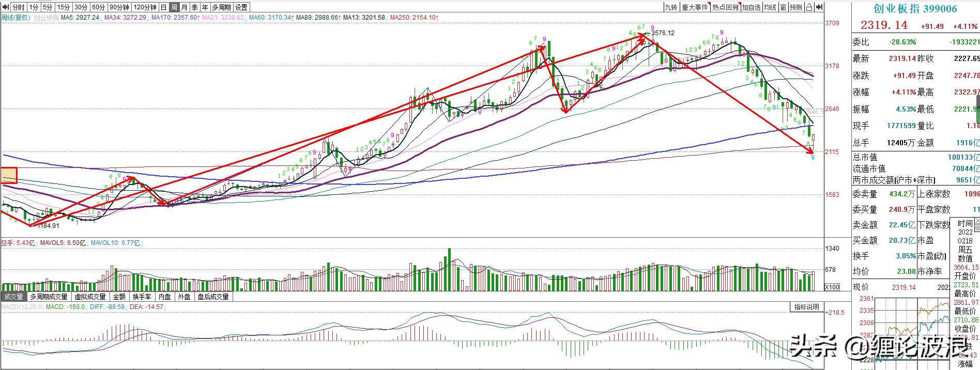Screen dimensions: 980x370
Task: Select the 1分 period tab
Action: click(x=34, y=7)
